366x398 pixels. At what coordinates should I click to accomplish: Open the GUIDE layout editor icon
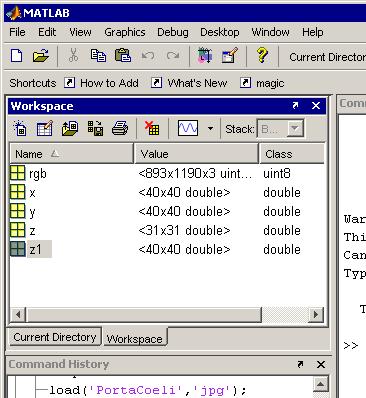230,56
